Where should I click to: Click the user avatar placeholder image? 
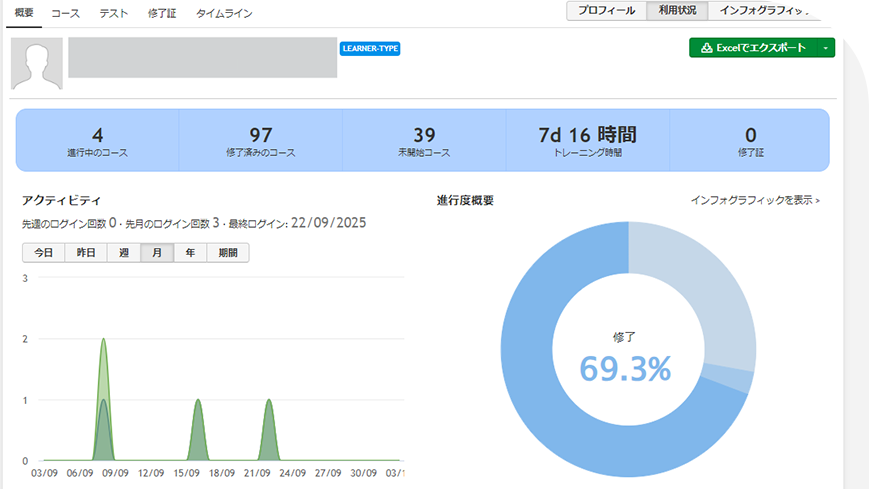click(37, 64)
